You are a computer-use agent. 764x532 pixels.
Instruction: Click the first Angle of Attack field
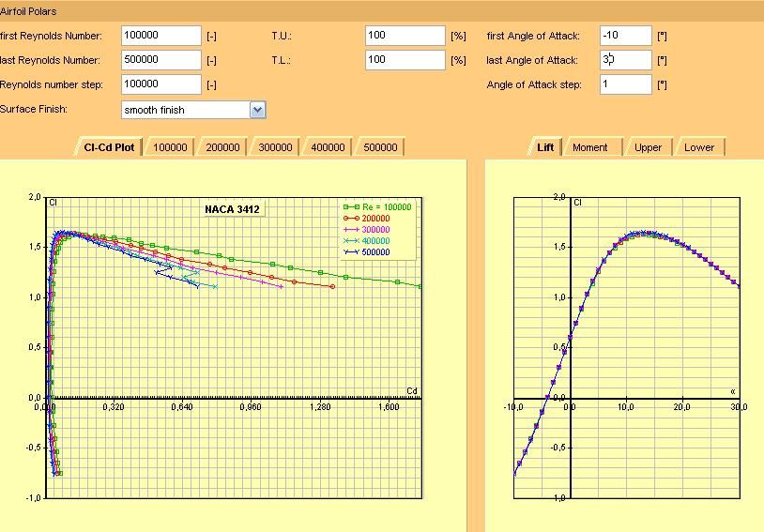625,36
